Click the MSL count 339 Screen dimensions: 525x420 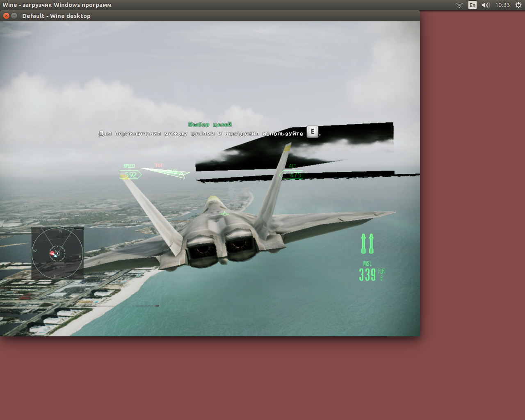367,274
